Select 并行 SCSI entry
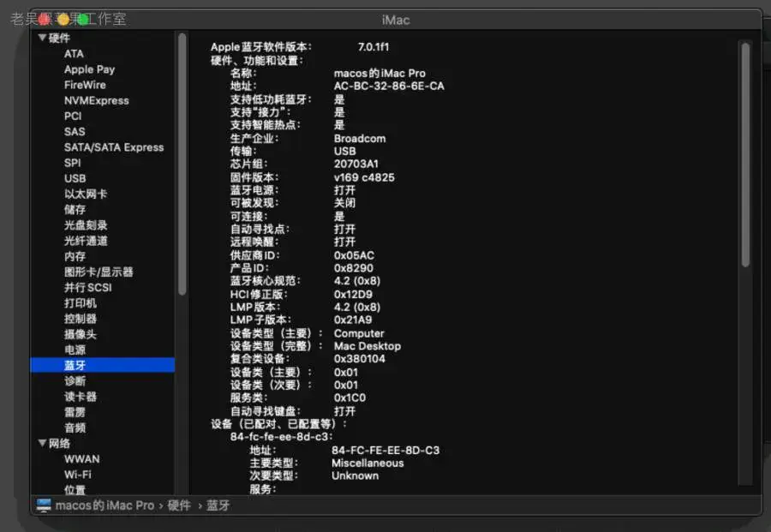This screenshot has width=771, height=532. pos(88,288)
